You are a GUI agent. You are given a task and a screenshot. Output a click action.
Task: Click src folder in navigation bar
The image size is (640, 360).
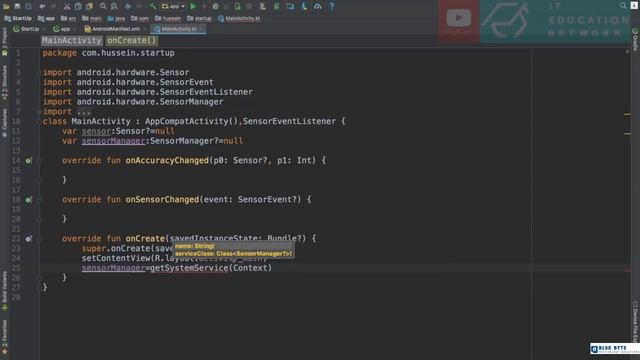[x=68, y=18]
